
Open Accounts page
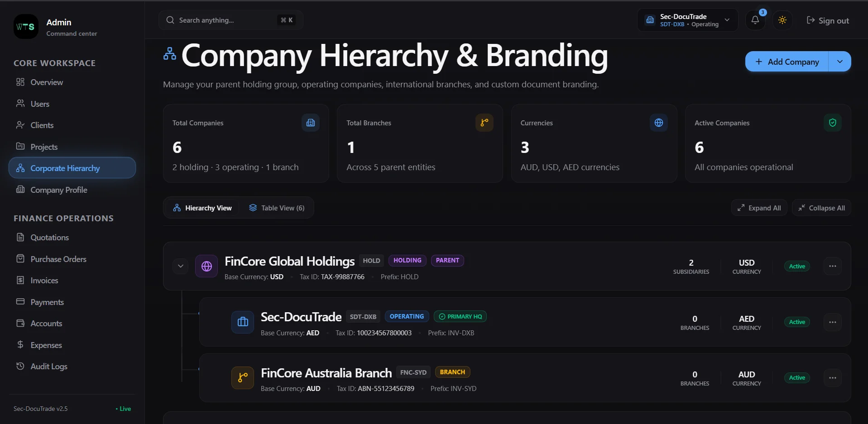pyautogui.click(x=72, y=324)
